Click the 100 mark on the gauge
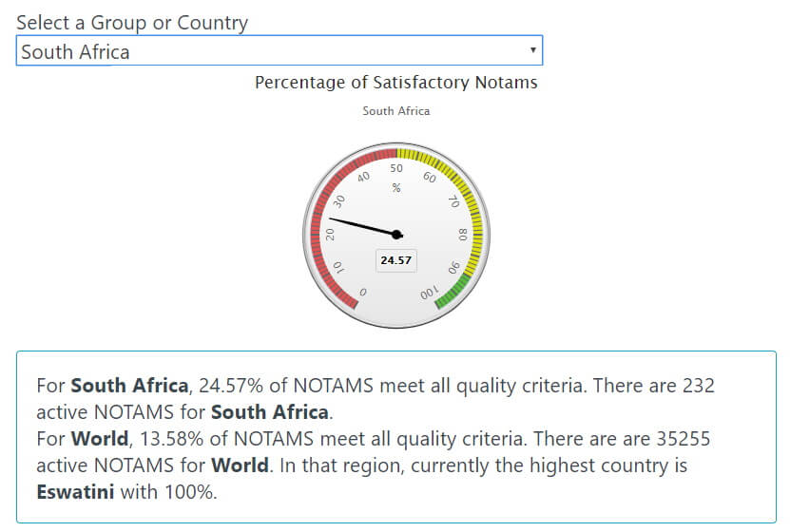 [x=430, y=294]
